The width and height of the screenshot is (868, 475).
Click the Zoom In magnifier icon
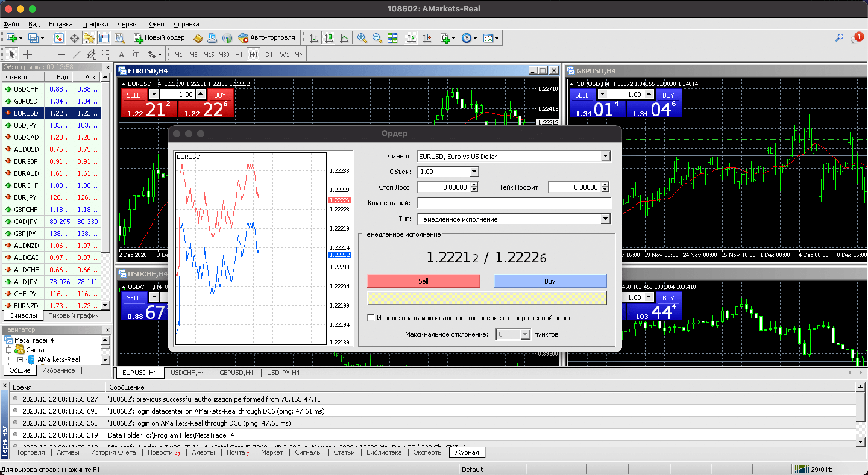[362, 38]
